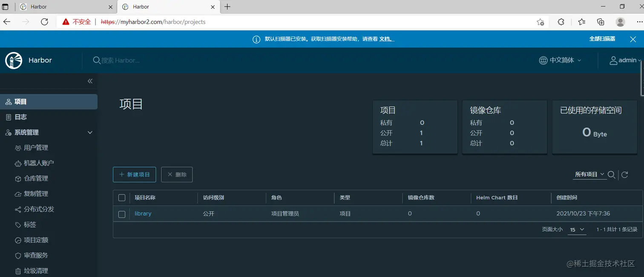Image resolution: width=644 pixels, height=277 pixels.
Task: Add this page to favorites star icon
Action: click(x=540, y=22)
